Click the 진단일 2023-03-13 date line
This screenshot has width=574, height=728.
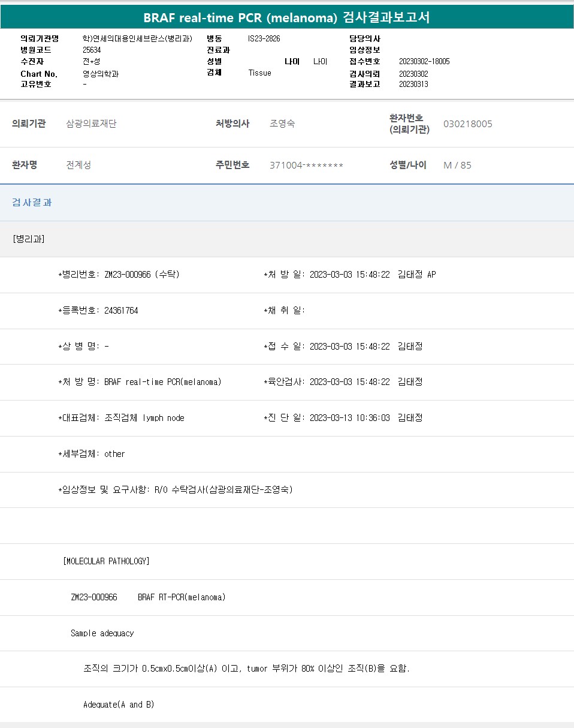click(x=343, y=418)
